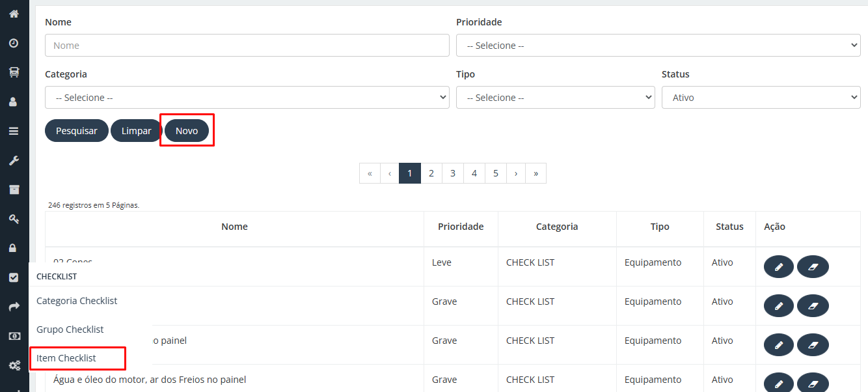Edit the Água e óleo do motor row
Viewport: 868px width, 392px height.
[779, 382]
